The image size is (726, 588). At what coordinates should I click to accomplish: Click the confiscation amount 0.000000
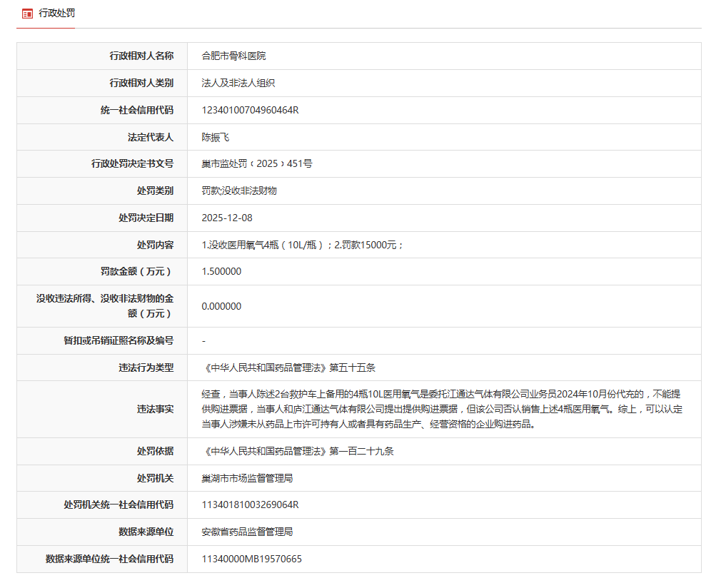pyautogui.click(x=221, y=307)
